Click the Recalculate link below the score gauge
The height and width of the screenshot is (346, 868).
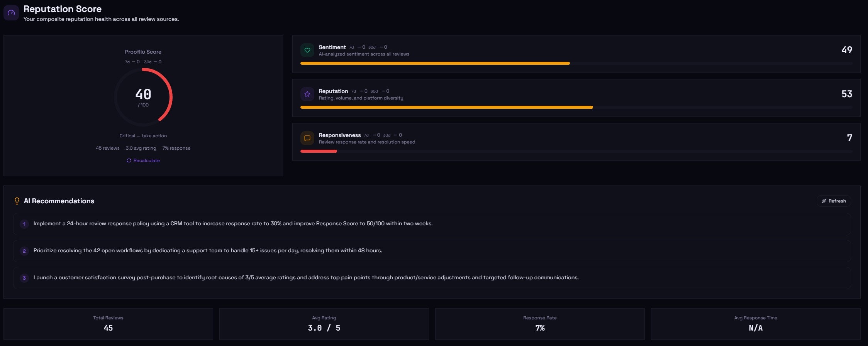(x=146, y=160)
